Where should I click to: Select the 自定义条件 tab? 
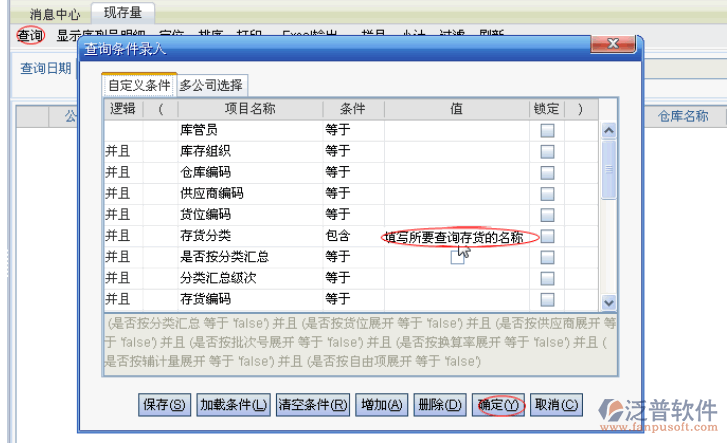[139, 85]
